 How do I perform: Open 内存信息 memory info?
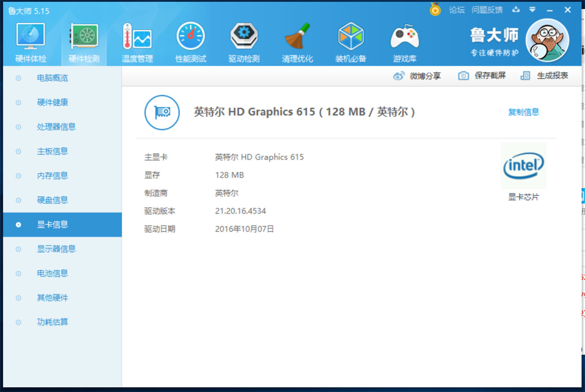point(63,176)
